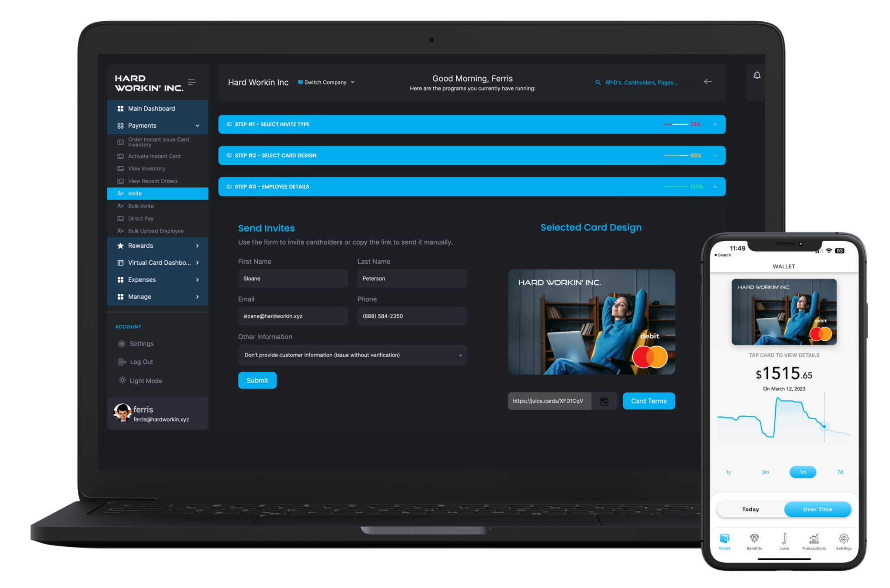Viewport: 890px width, 588px height.
Task: Select the Invite menu item
Action: pyautogui.click(x=157, y=193)
